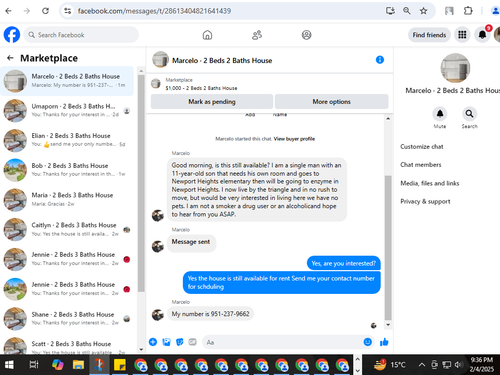Open Maria - 2 Beds 3 Baths House chat
Viewport: 500px width, 375px height.
click(67, 200)
